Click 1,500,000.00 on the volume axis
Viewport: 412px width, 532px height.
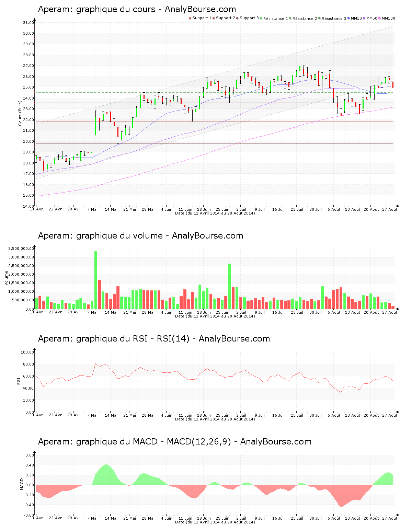coord(22,283)
